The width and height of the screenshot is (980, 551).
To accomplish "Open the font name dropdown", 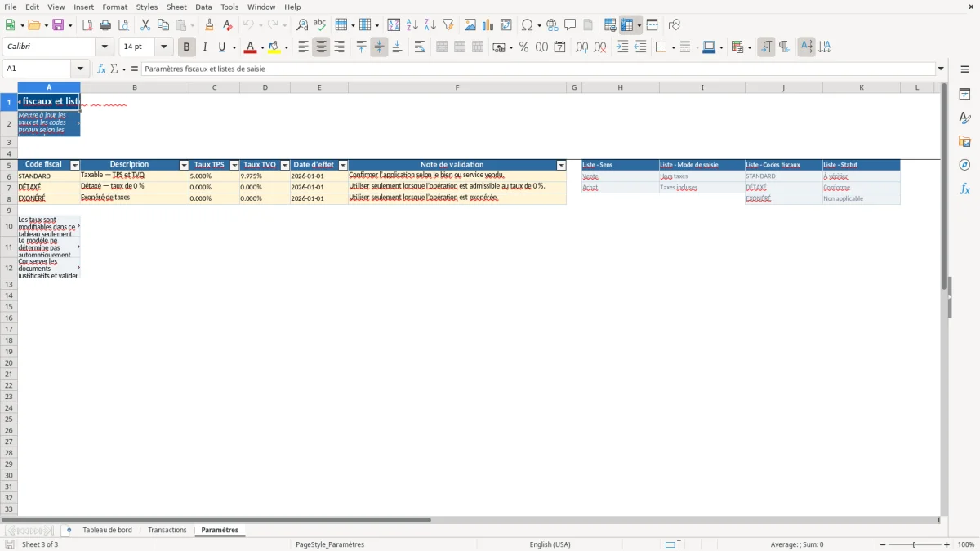I will pos(105,47).
